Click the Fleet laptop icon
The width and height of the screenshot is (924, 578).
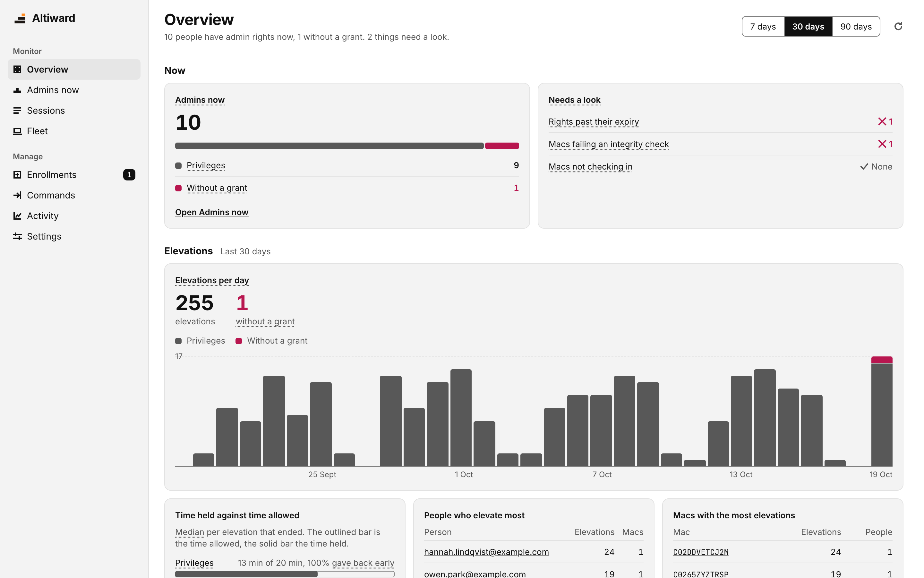(17, 131)
